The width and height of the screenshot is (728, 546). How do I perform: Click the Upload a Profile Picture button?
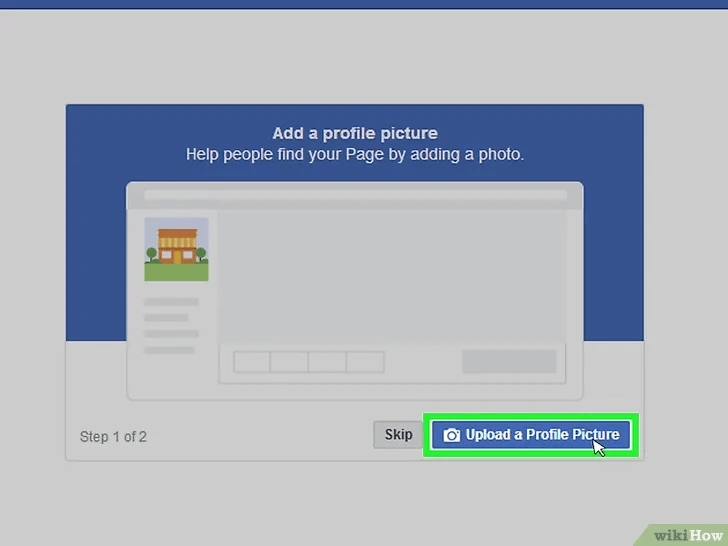pyautogui.click(x=530, y=435)
